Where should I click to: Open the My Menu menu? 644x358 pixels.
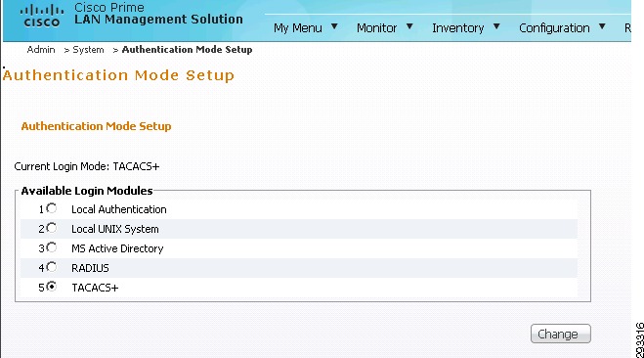298,28
